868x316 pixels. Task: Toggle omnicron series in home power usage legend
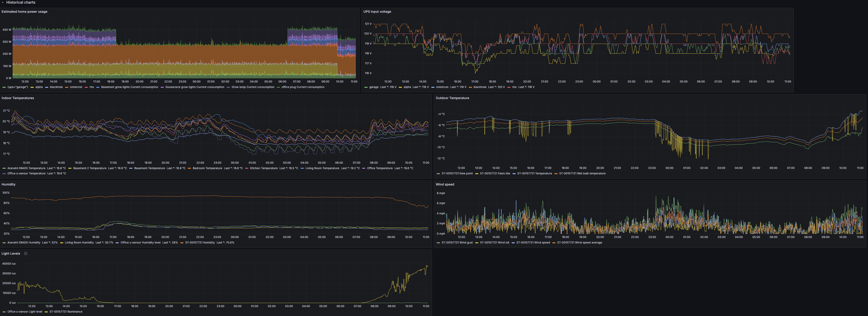pyautogui.click(x=76, y=87)
